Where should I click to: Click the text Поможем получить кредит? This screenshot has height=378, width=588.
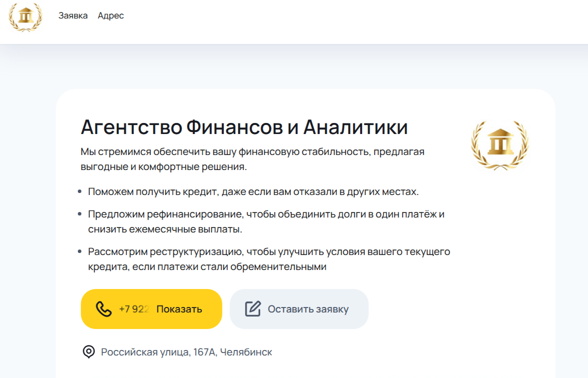(152, 191)
